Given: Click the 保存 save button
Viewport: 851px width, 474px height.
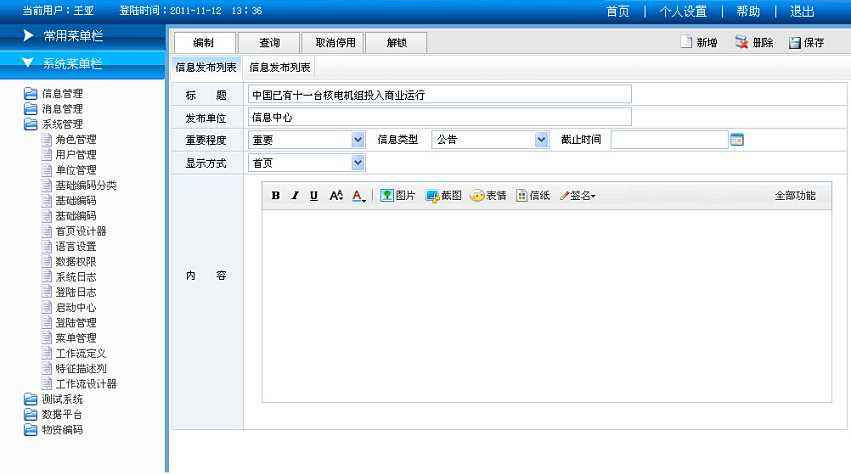Looking at the screenshot, I should pos(806,42).
